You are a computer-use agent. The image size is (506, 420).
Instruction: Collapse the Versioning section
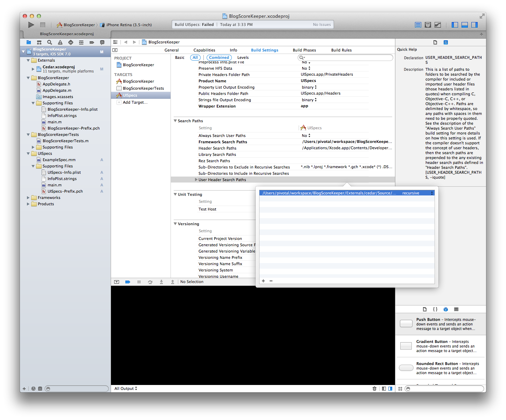coord(175,224)
